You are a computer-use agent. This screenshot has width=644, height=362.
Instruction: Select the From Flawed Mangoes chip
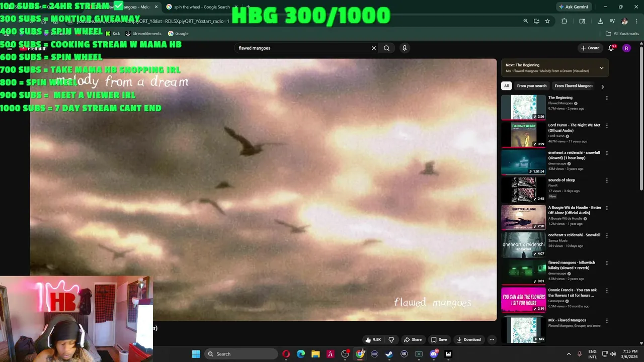(x=574, y=86)
